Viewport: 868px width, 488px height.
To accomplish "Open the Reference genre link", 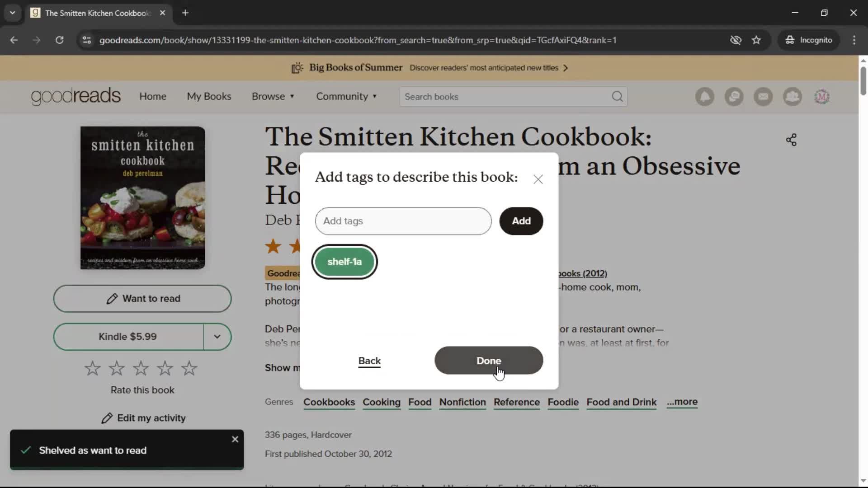I will [x=517, y=402].
